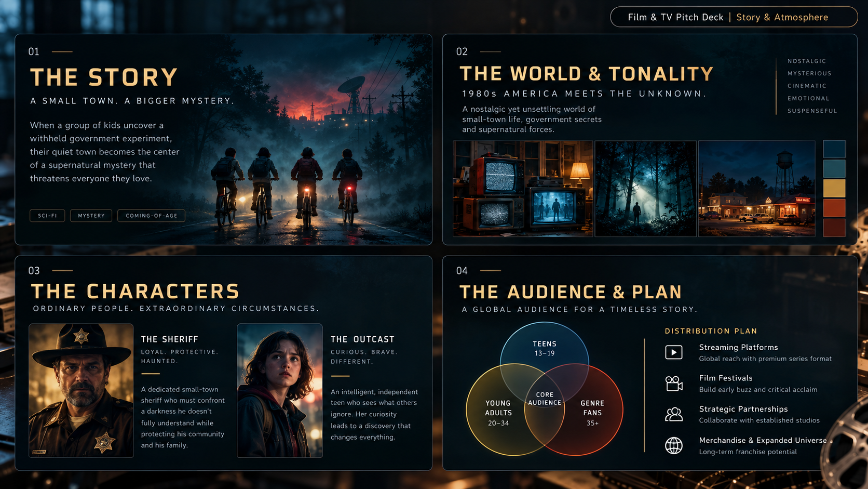Click "Merchandise & Expanded Universe" title
The height and width of the screenshot is (489, 868).
pos(763,440)
